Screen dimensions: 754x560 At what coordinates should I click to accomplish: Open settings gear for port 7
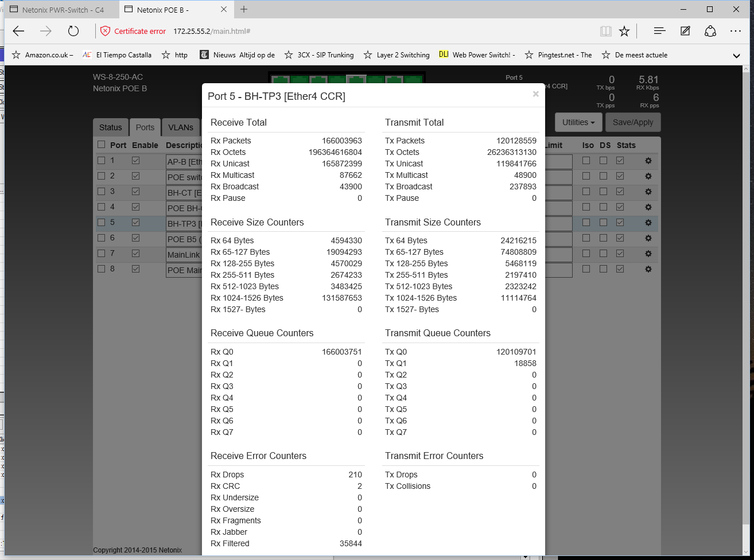[x=648, y=254]
